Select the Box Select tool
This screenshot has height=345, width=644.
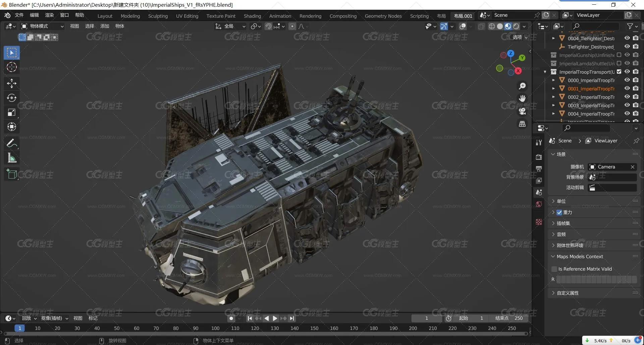click(x=12, y=53)
